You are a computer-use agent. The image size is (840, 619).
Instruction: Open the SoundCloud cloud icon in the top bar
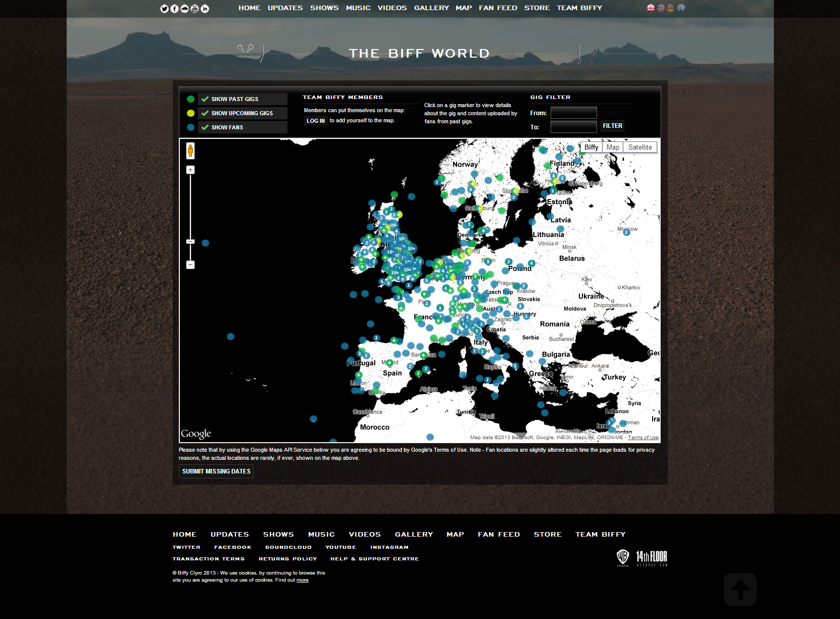pos(184,9)
